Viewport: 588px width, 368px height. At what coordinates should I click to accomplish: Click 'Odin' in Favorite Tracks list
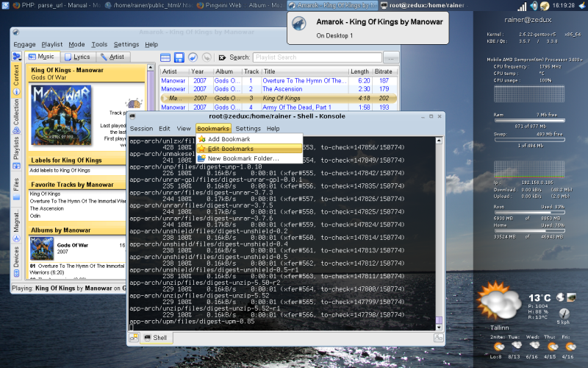pos(35,216)
